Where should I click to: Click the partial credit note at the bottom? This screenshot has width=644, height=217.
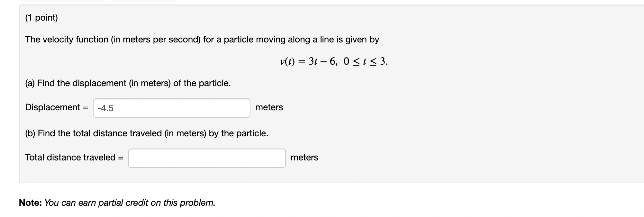(x=117, y=203)
